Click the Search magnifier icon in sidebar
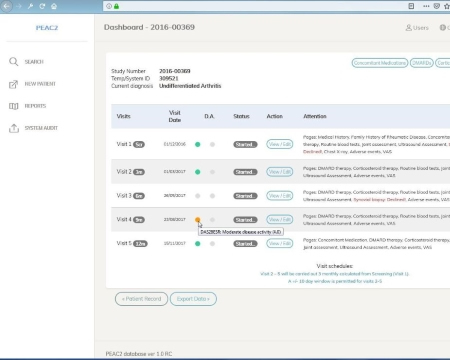450x360 pixels. pos(13,62)
